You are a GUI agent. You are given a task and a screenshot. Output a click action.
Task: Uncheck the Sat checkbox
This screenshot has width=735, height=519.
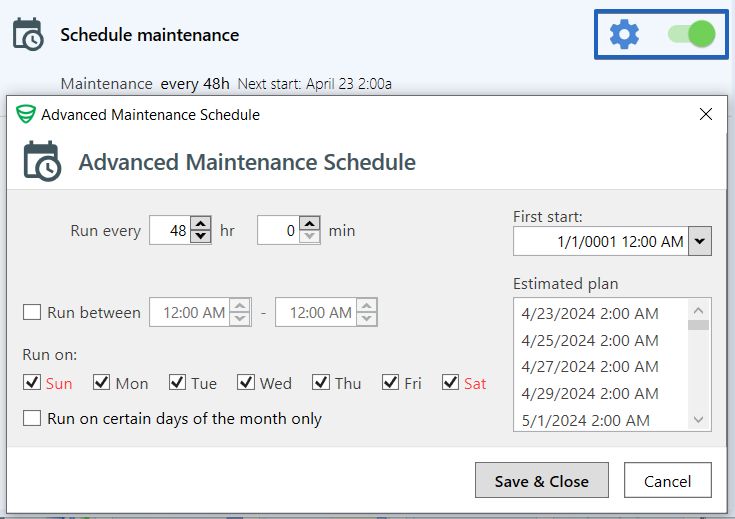tap(450, 382)
